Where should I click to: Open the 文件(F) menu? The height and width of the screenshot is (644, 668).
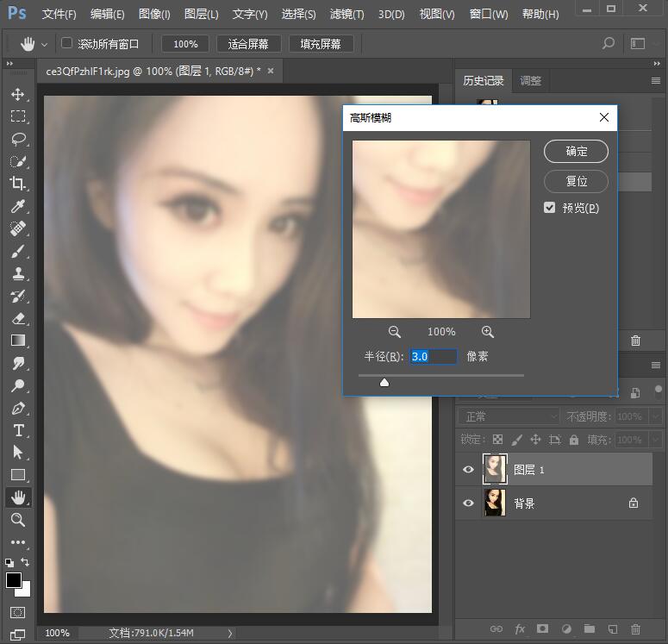59,14
